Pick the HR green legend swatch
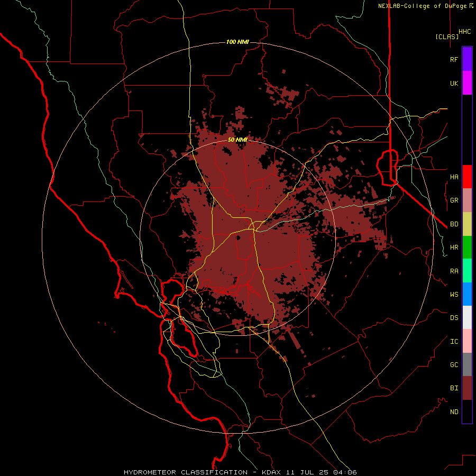Screen dimensions: 476x476 pos(467,248)
